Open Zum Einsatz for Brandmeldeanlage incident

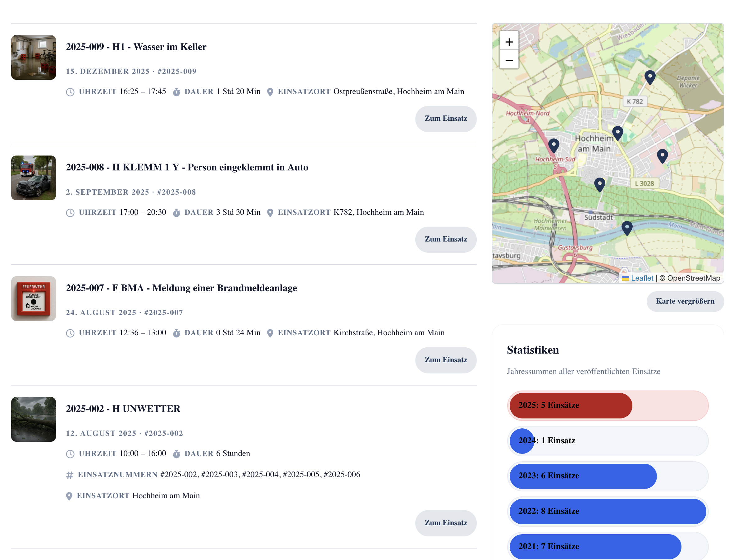click(x=445, y=360)
